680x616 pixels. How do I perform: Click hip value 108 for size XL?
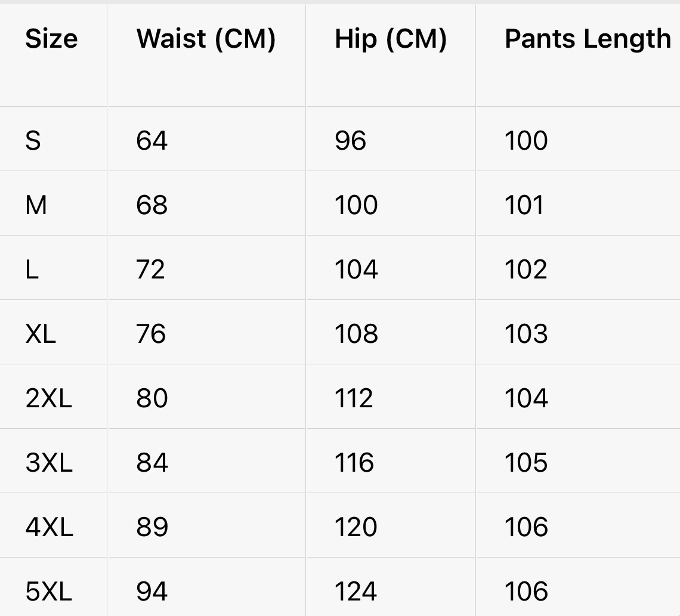coord(356,334)
